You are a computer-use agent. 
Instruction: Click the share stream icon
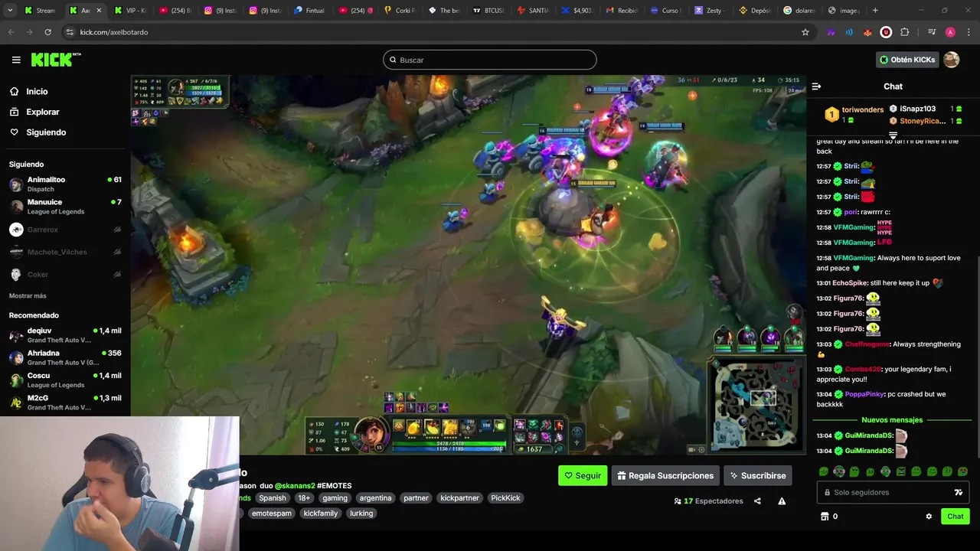coord(757,501)
